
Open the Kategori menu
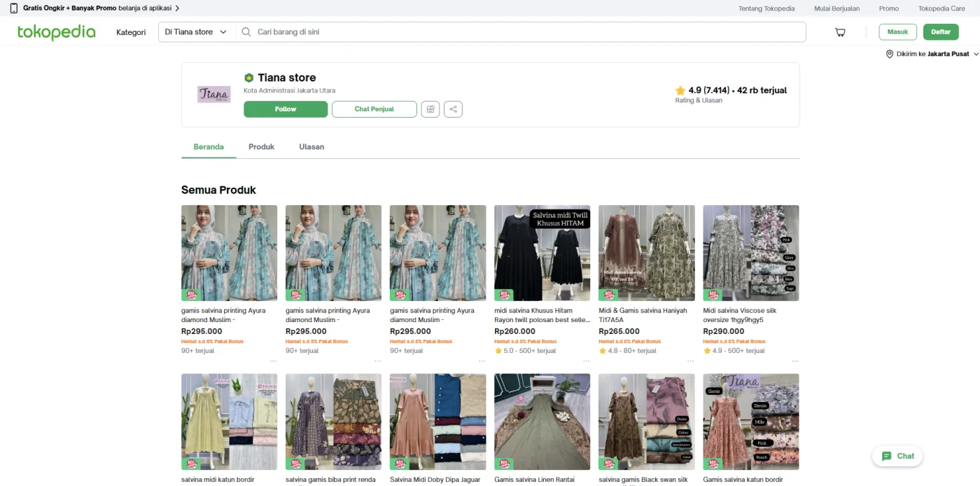pos(131,32)
